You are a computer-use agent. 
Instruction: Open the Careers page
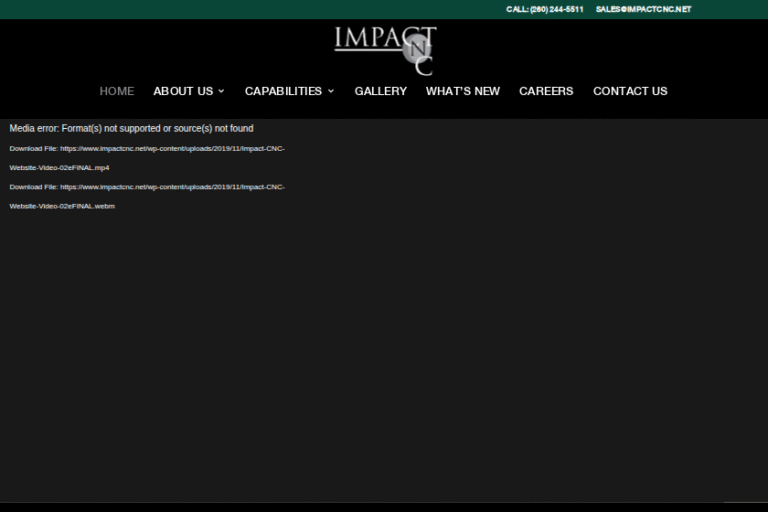click(x=546, y=91)
